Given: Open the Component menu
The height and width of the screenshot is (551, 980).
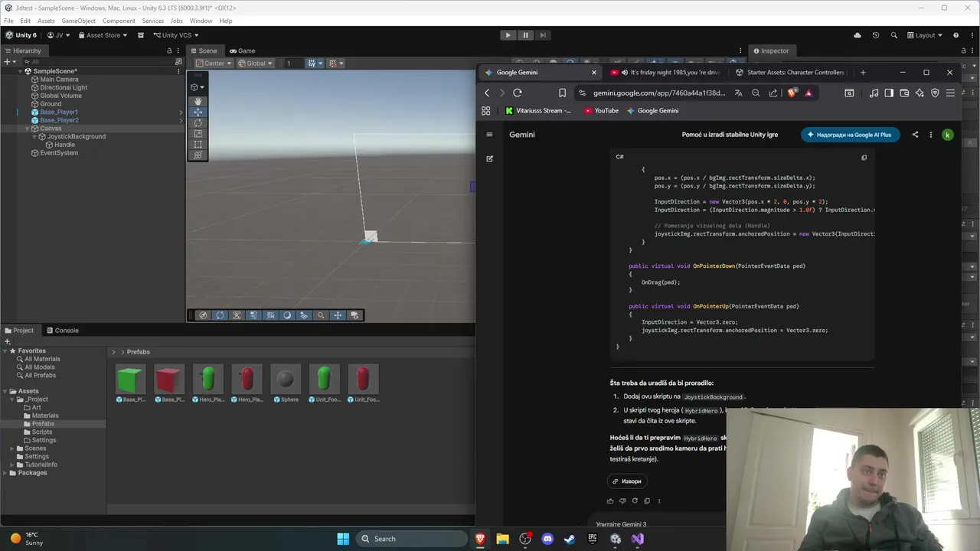Looking at the screenshot, I should [119, 21].
